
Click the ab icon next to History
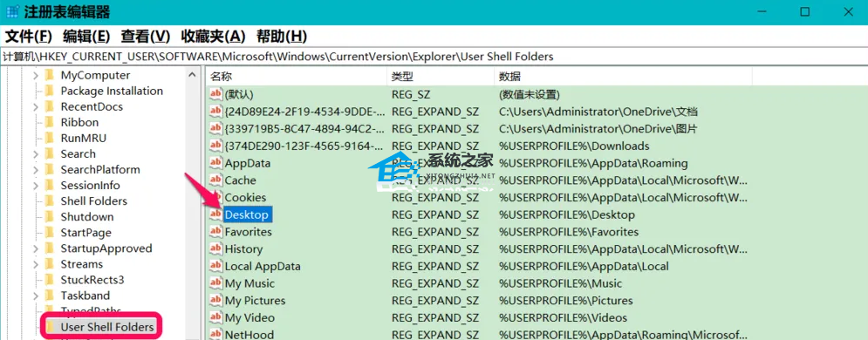(215, 248)
